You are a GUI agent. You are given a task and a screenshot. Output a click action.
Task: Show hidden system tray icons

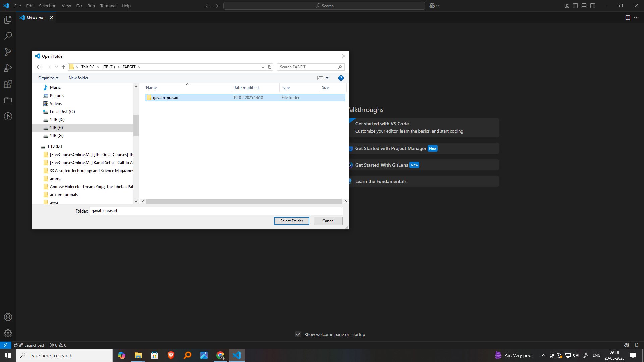pyautogui.click(x=543, y=355)
